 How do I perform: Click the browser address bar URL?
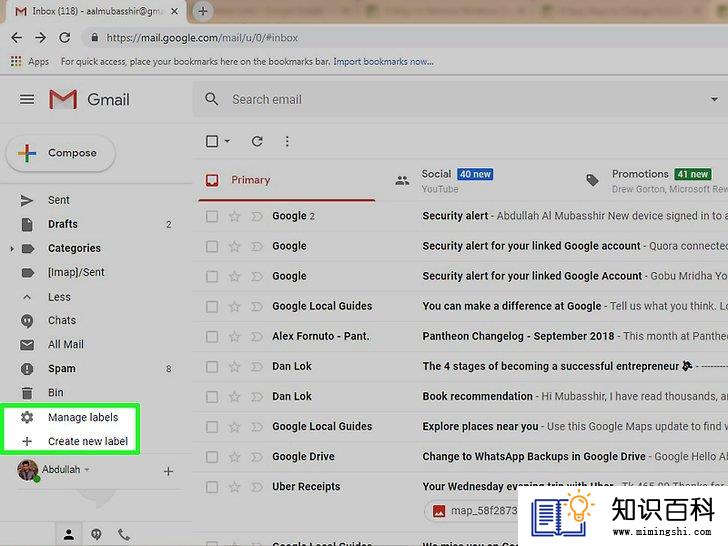tap(202, 38)
